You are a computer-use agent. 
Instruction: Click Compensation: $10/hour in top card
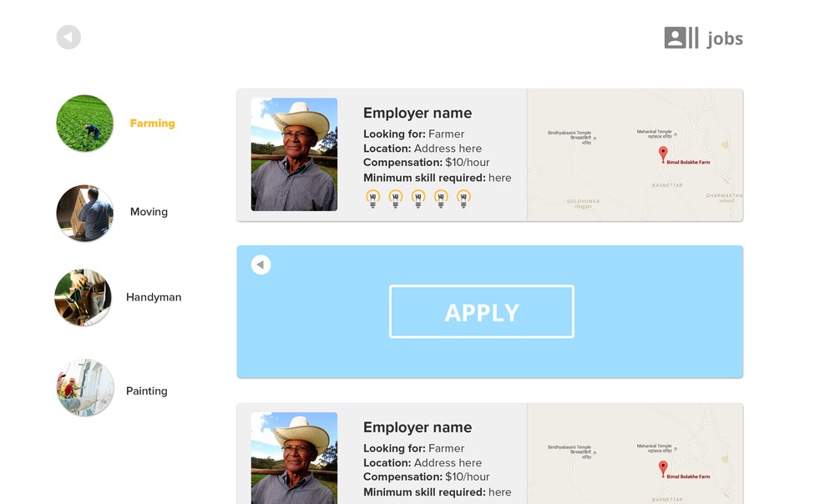[x=426, y=163]
